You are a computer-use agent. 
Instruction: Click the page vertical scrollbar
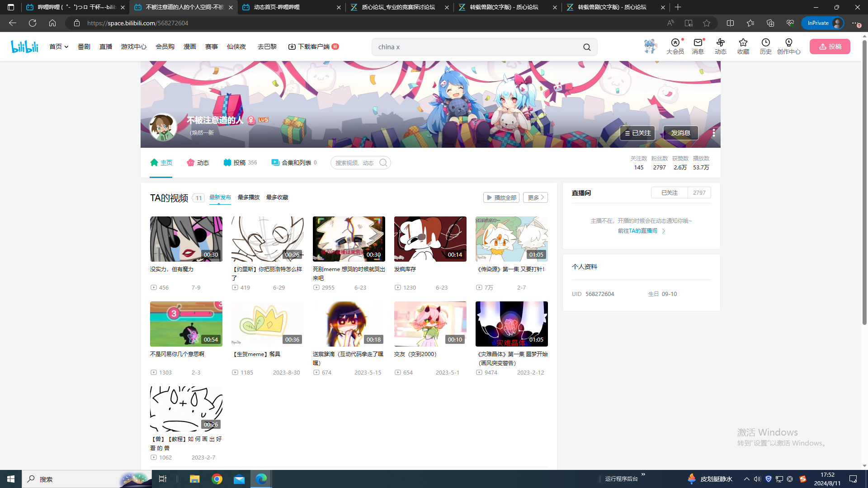864,183
